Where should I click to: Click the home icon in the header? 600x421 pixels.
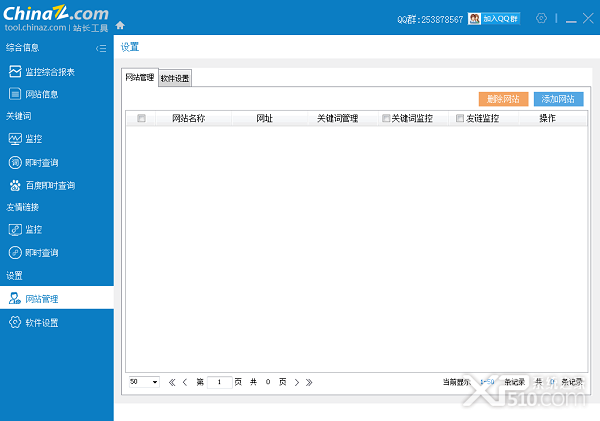pos(120,25)
